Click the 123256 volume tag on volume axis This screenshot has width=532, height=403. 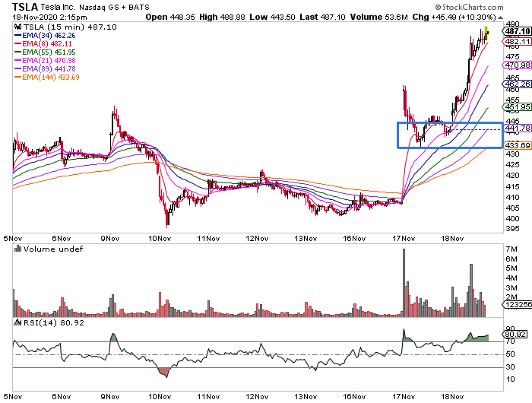pos(517,305)
